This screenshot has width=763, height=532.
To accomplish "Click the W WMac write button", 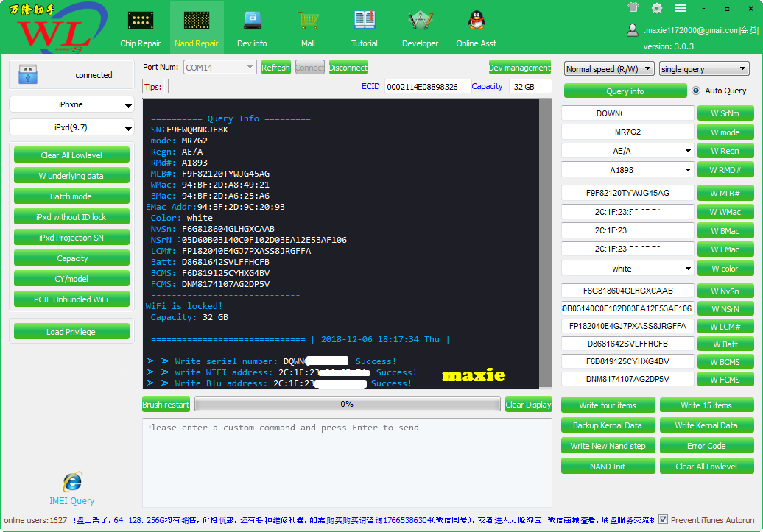I will (x=725, y=212).
